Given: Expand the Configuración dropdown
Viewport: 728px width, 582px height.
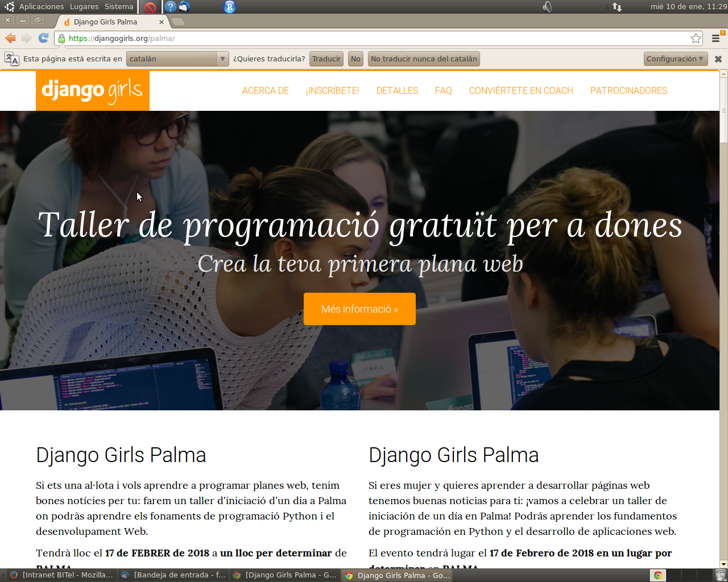Looking at the screenshot, I should coord(676,59).
